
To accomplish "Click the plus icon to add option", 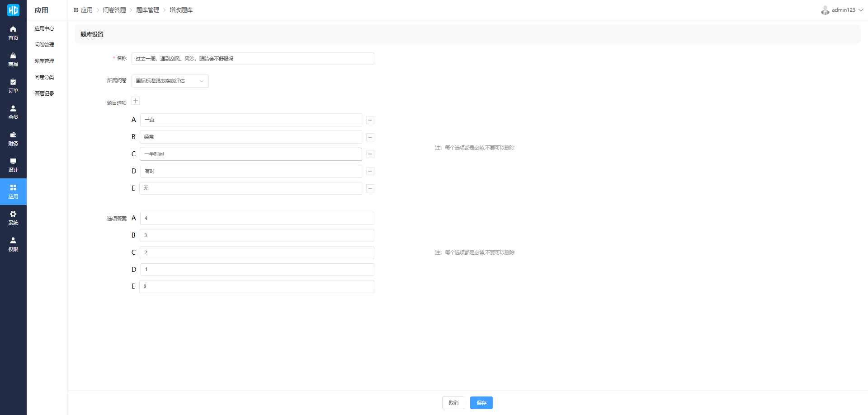I will 136,101.
